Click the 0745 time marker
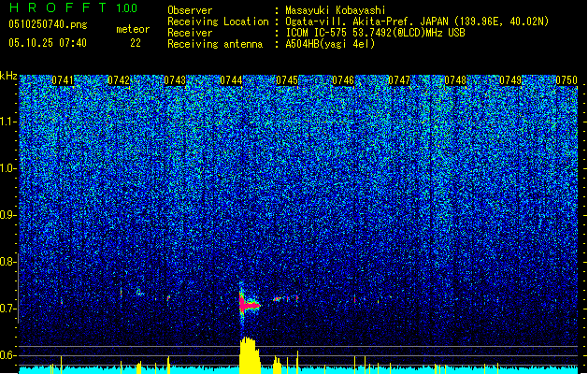Viewport: 588px width, 374px height. [287, 80]
